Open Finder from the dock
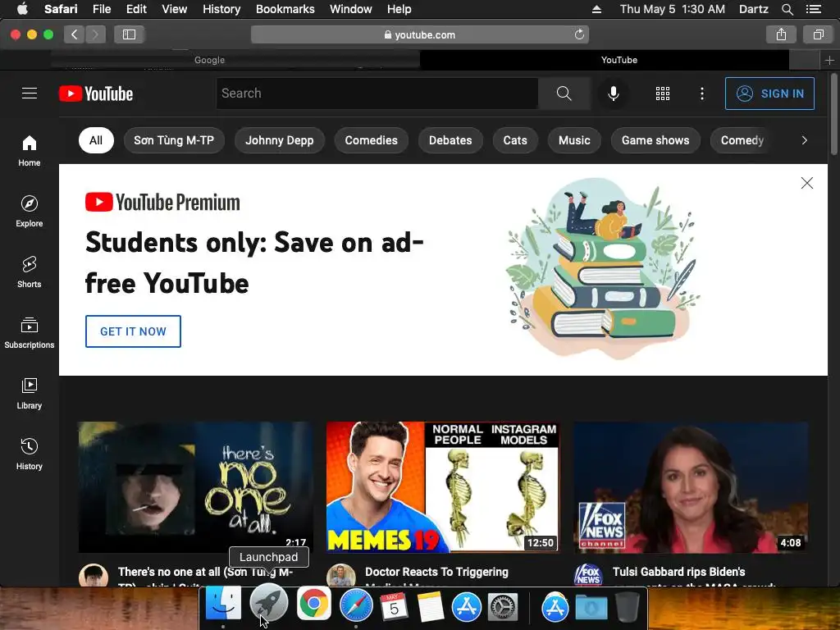840x630 pixels. coord(223,604)
